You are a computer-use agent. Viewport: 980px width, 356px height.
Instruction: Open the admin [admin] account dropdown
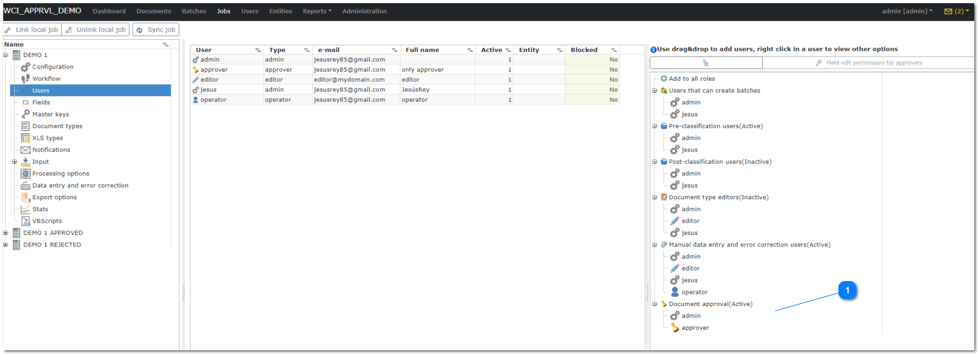pyautogui.click(x=907, y=12)
